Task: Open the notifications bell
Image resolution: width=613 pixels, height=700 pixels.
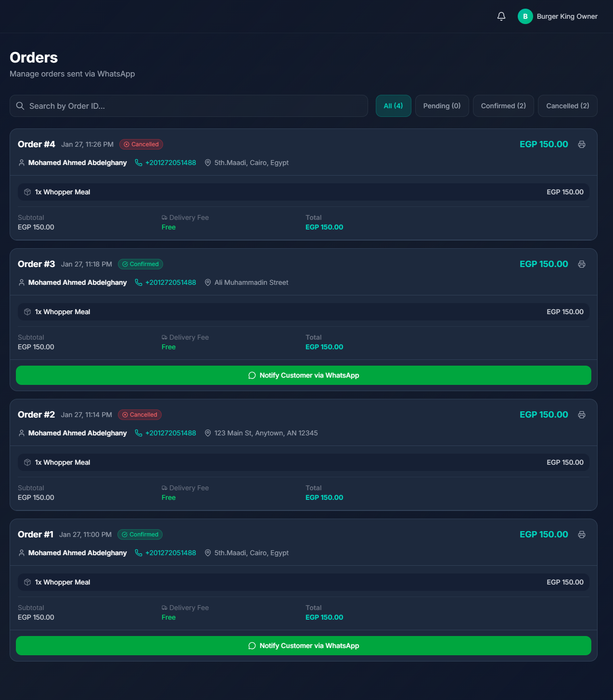Action: coord(501,16)
